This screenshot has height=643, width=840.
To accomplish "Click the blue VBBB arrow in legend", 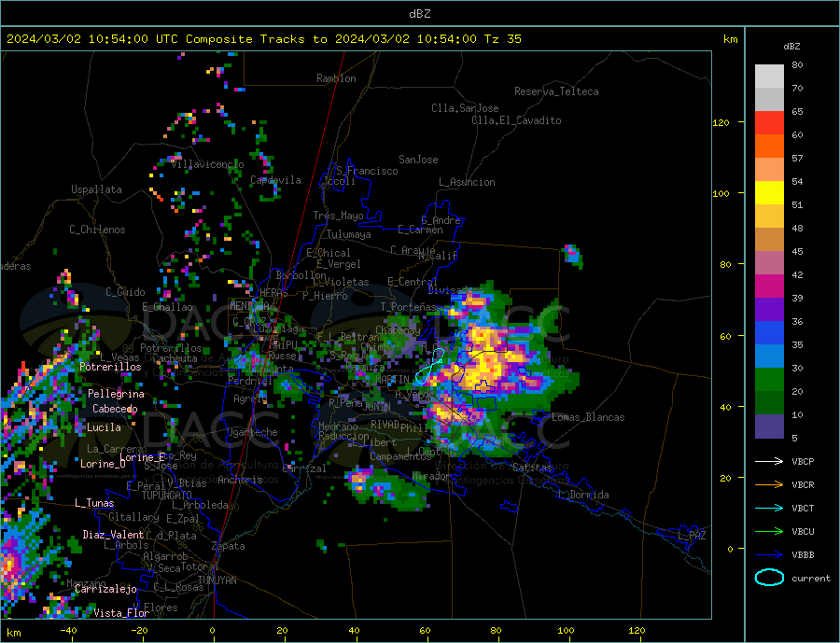I will pos(770,554).
